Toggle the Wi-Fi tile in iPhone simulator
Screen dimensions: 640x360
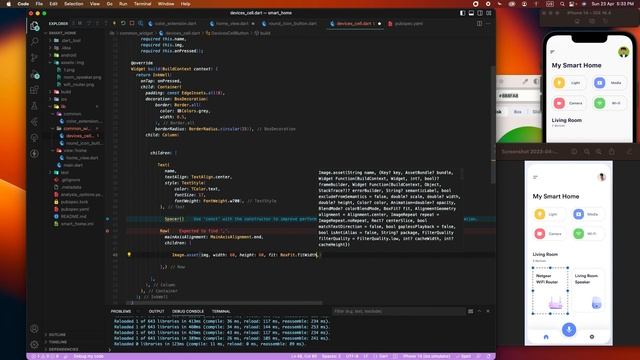click(609, 103)
